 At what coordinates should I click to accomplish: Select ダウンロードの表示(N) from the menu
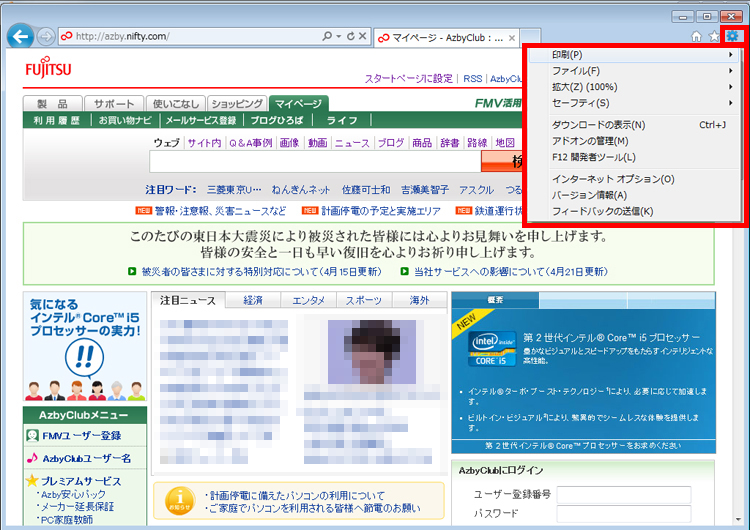click(635, 125)
